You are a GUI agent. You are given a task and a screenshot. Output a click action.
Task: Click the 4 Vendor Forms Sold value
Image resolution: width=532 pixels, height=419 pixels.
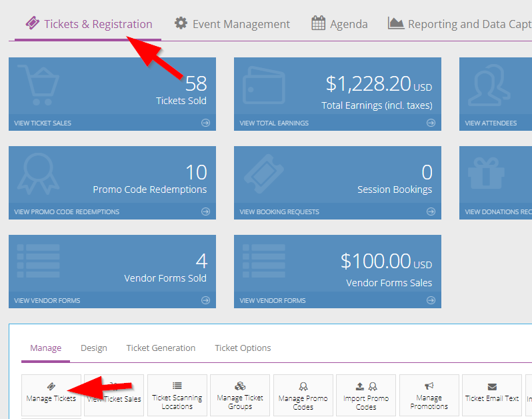point(201,261)
